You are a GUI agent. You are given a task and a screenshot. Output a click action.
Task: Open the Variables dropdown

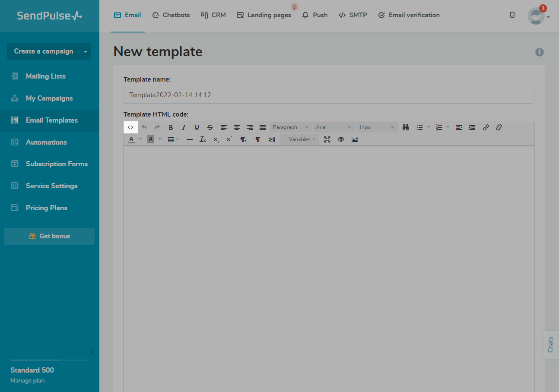(299, 139)
